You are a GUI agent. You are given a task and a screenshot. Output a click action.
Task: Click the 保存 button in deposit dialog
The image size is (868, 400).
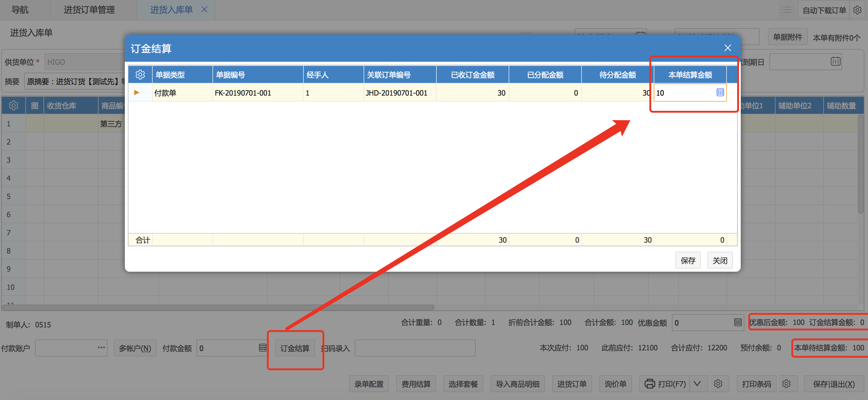688,261
